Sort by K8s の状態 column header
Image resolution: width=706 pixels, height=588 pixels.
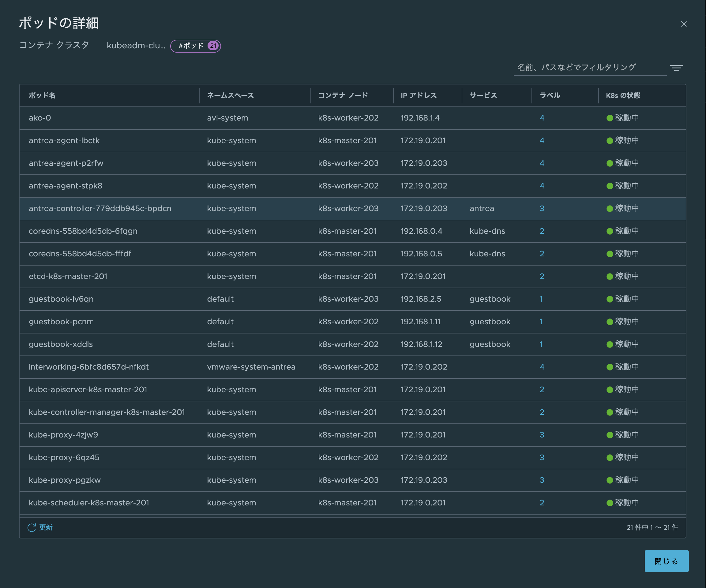coord(623,95)
